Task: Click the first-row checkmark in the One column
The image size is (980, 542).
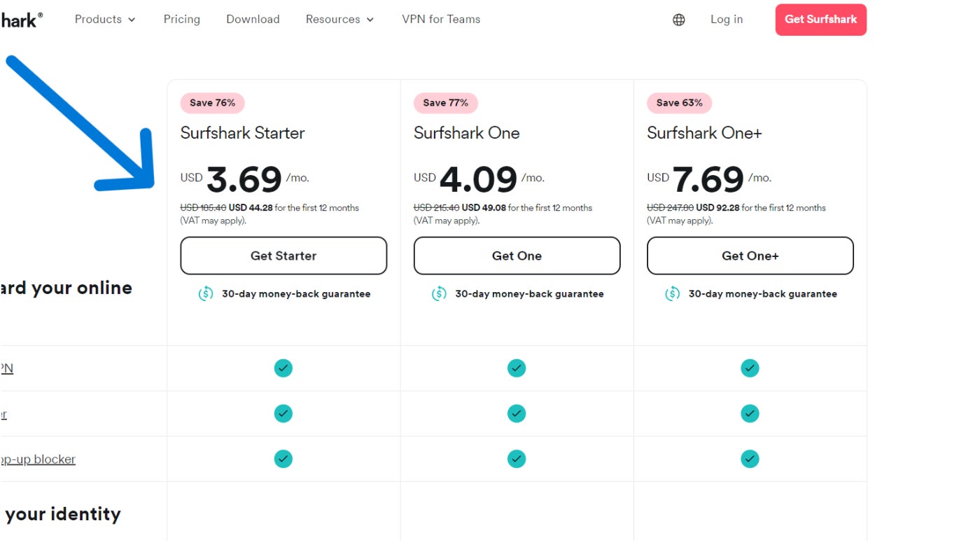Action: pos(517,368)
